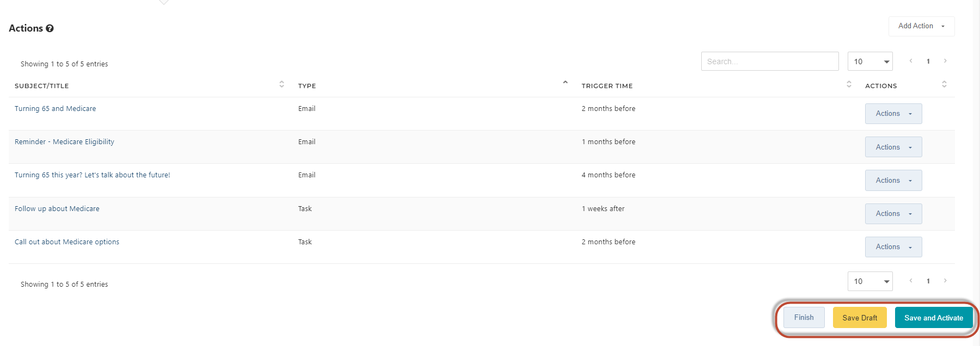Click the Actions help question-mark icon
The height and width of the screenshot is (346, 980).
(50, 28)
